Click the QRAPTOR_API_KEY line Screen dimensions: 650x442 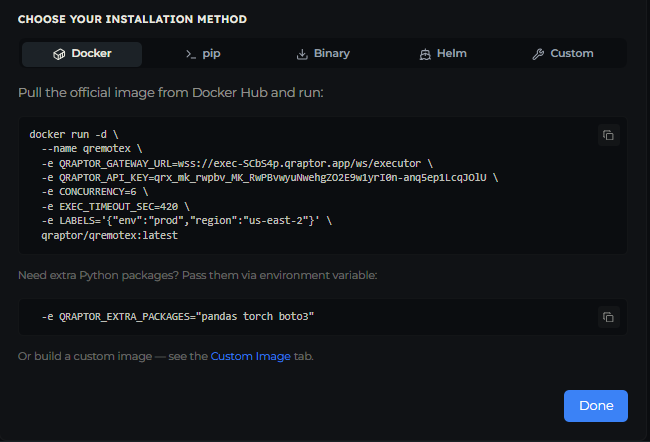(x=270, y=177)
